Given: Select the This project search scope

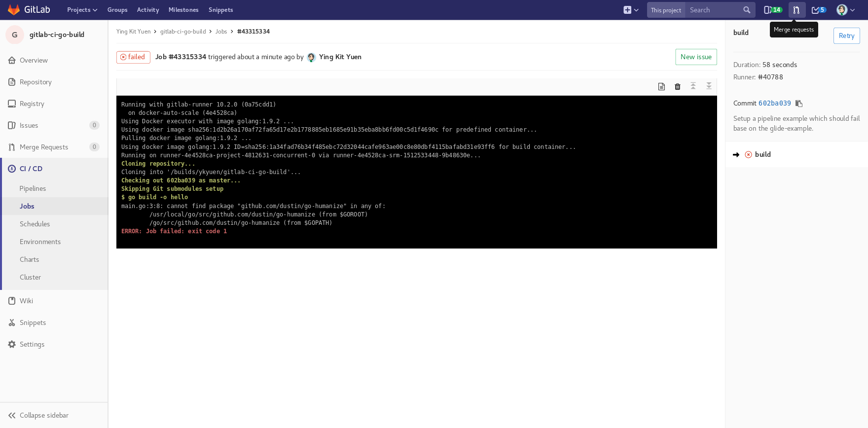Looking at the screenshot, I should click(x=666, y=10).
